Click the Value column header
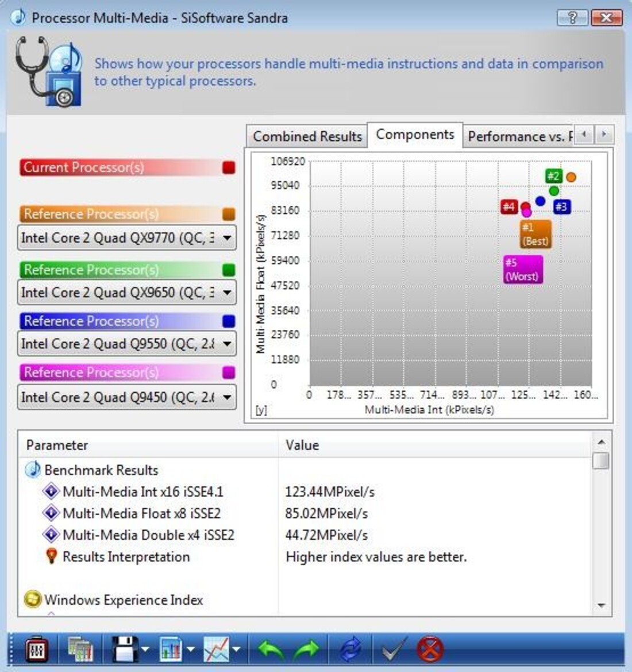The width and height of the screenshot is (632, 672). click(x=434, y=446)
